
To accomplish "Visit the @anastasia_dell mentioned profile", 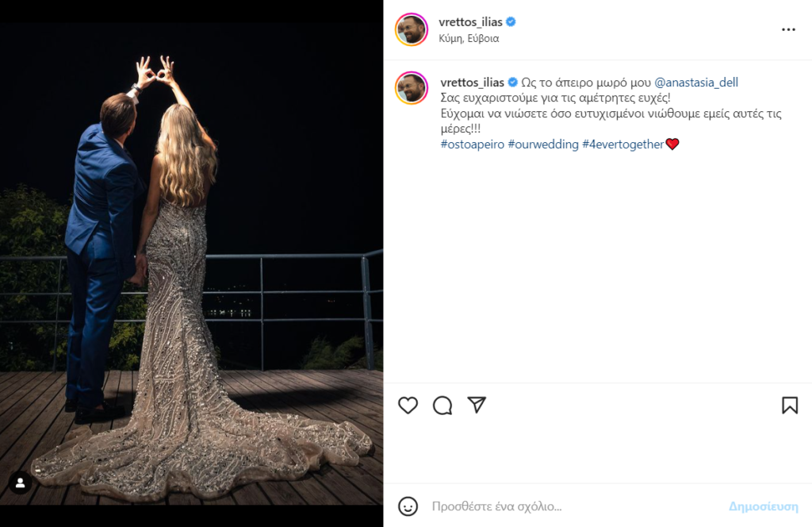I will (x=696, y=83).
